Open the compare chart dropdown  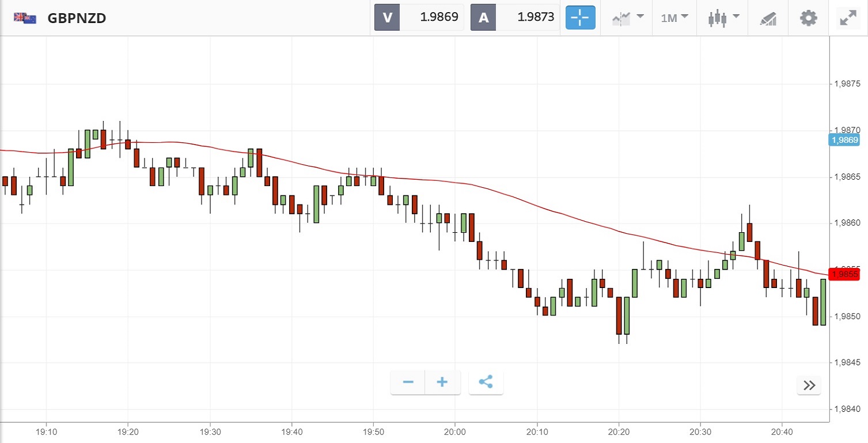627,18
